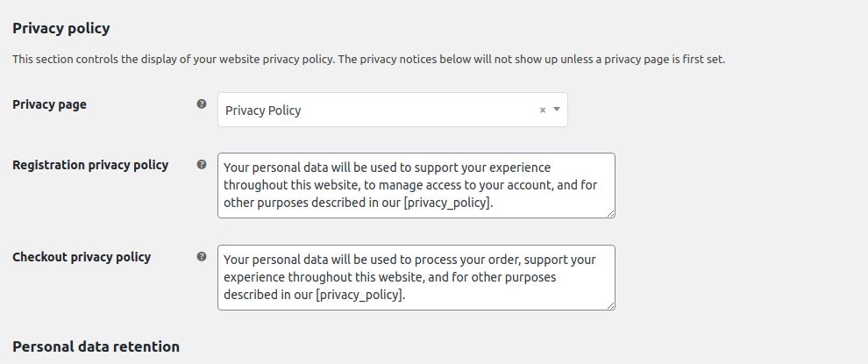Click the 'Checkout privacy policy' field label

(x=82, y=257)
